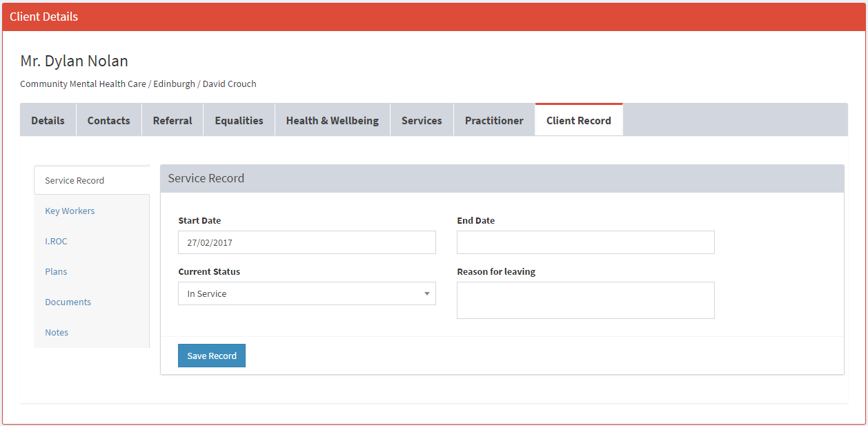This screenshot has width=868, height=426.
Task: Open the Plans section
Action: coord(56,271)
